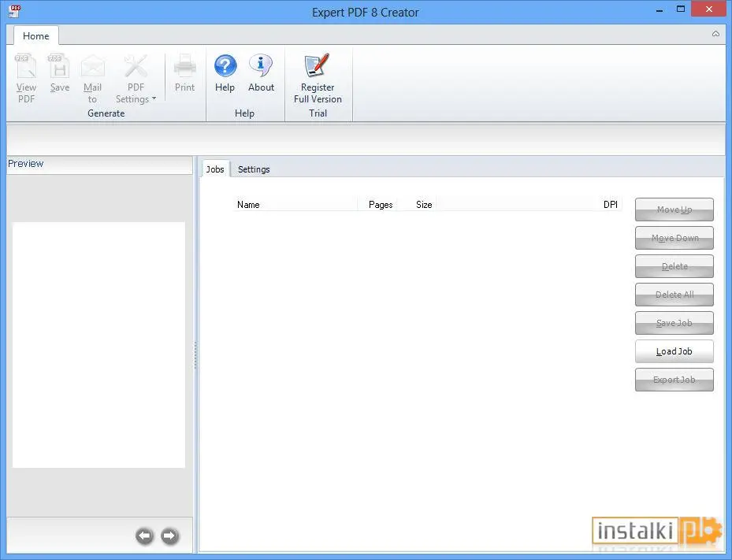Click the Print printer icon
This screenshot has width=732, height=560.
pos(185,66)
